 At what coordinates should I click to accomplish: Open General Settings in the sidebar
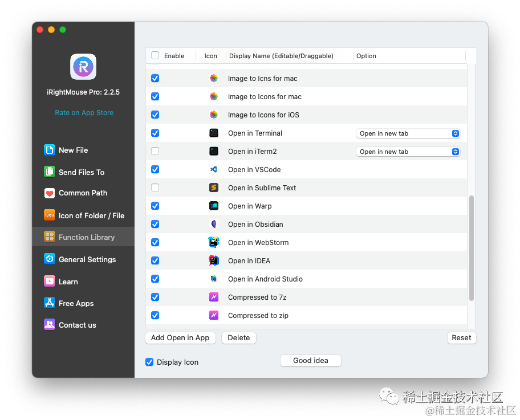(87, 259)
